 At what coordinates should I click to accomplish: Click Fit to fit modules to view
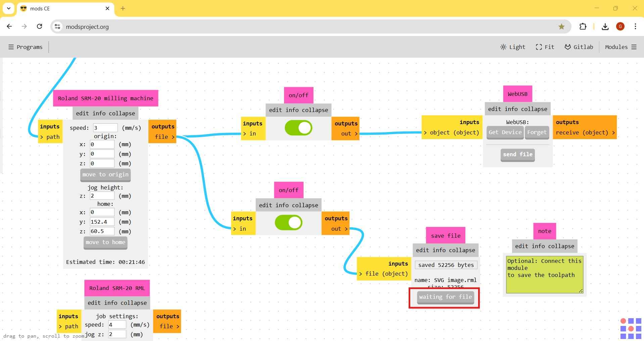pos(545,47)
